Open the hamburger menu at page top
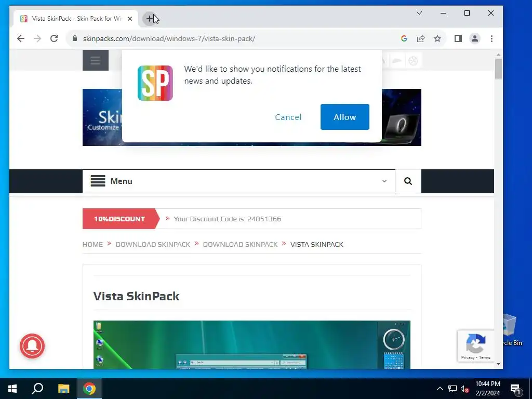 pos(96,60)
